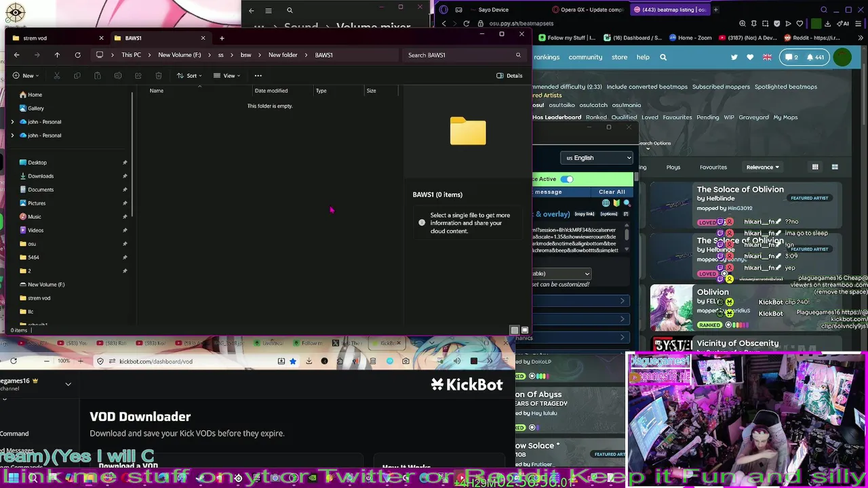Viewport: 868px width, 488px height.
Task: Open New item menu in File Explorer
Action: 26,75
